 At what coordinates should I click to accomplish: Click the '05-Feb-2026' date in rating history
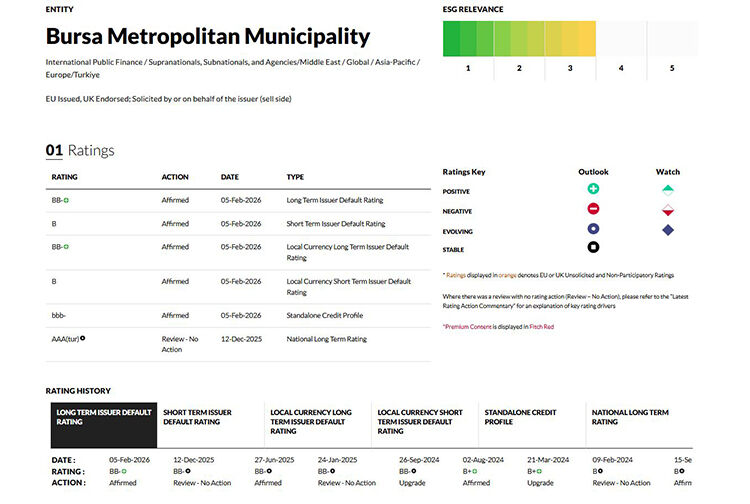tap(129, 460)
